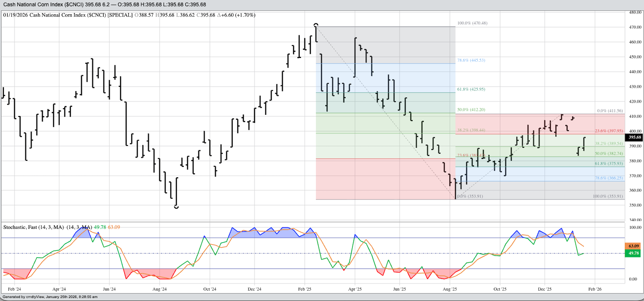644x301 pixels.
Task: Select the 61.8% (425.95) retracement label
Action: [x=471, y=89]
